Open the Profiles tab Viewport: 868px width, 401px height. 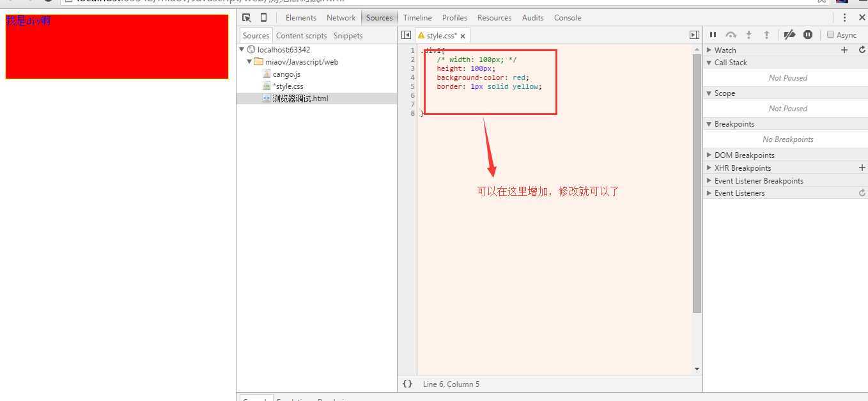454,18
